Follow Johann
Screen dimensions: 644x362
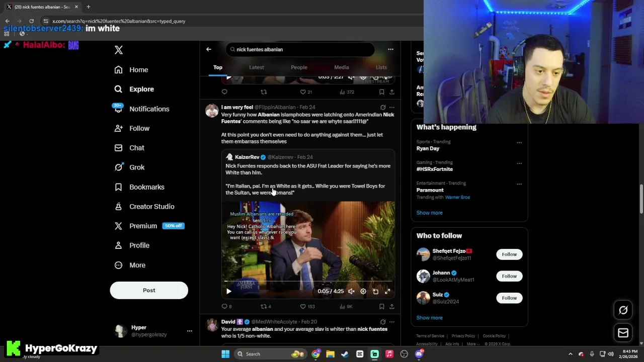(509, 276)
